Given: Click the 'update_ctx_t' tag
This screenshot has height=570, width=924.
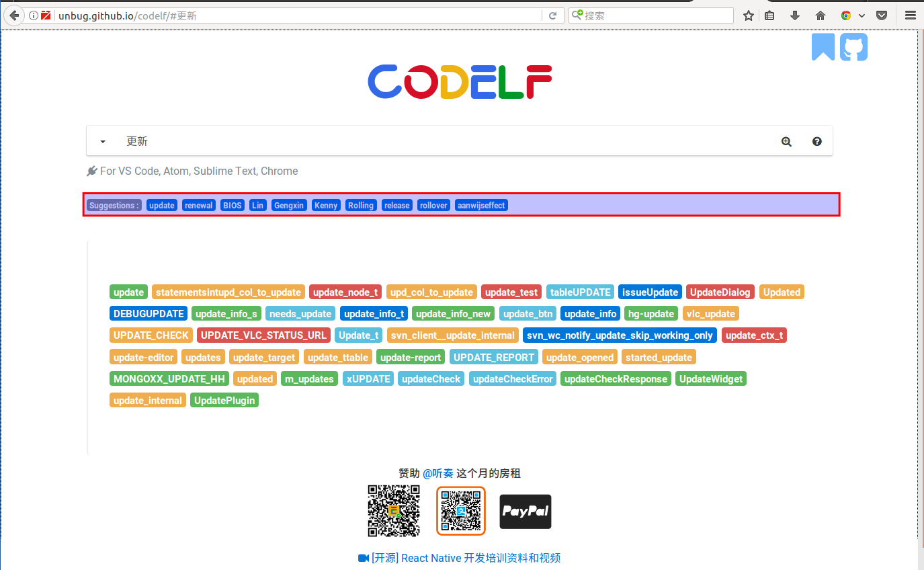Looking at the screenshot, I should coord(754,335).
